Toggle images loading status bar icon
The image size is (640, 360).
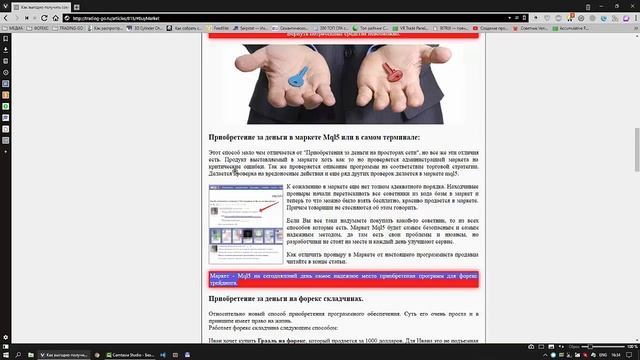(551, 347)
